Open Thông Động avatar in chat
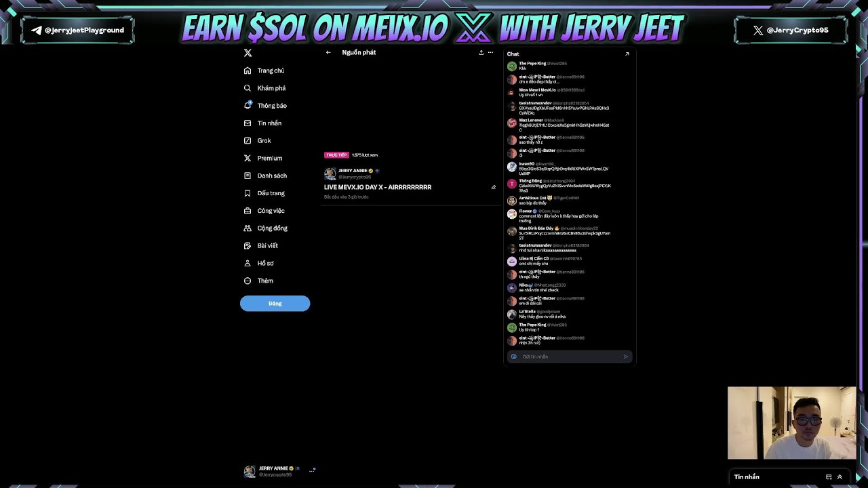Viewport: 868px width, 488px height. click(512, 184)
